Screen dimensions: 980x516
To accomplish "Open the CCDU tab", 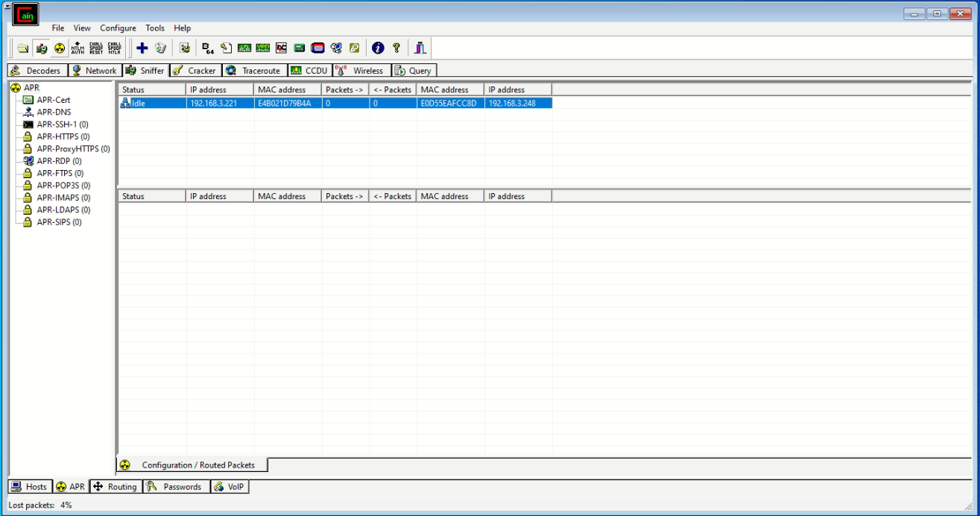I will point(309,71).
